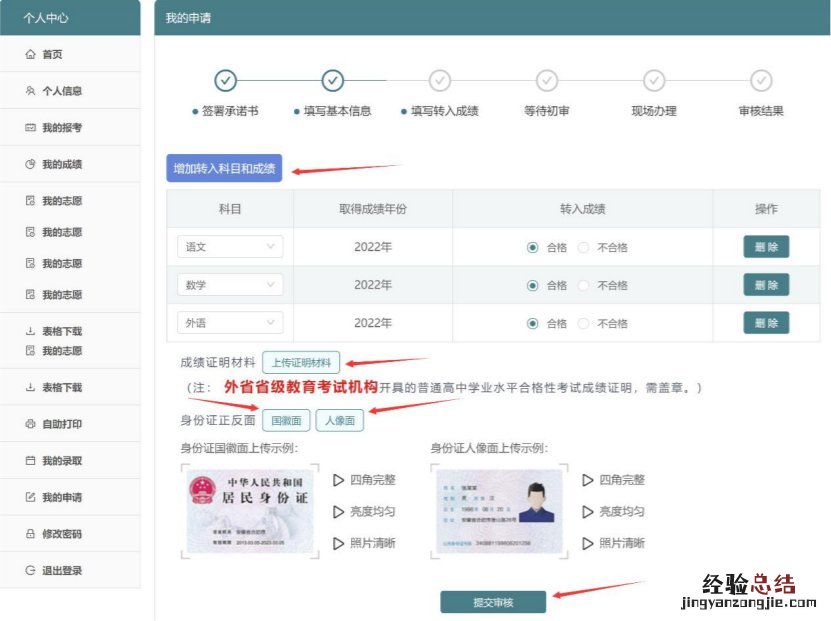Click the icon beside 我的报考

coord(30,128)
